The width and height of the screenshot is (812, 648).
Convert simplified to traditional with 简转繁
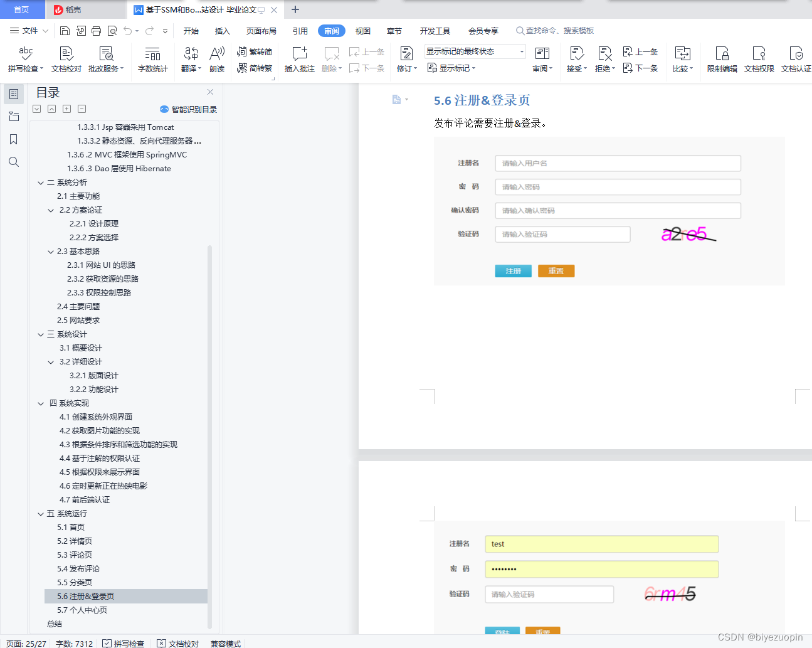coord(255,68)
